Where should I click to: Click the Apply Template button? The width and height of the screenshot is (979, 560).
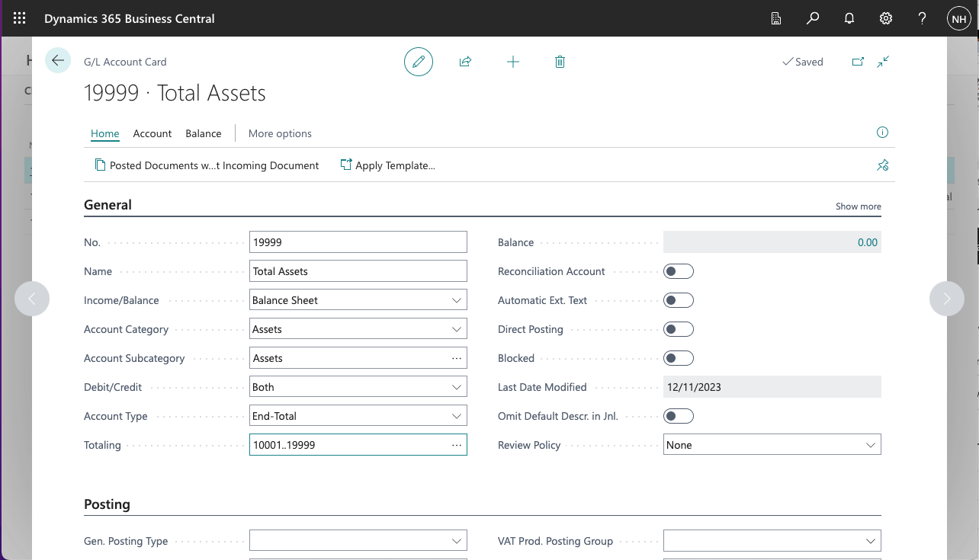(387, 165)
